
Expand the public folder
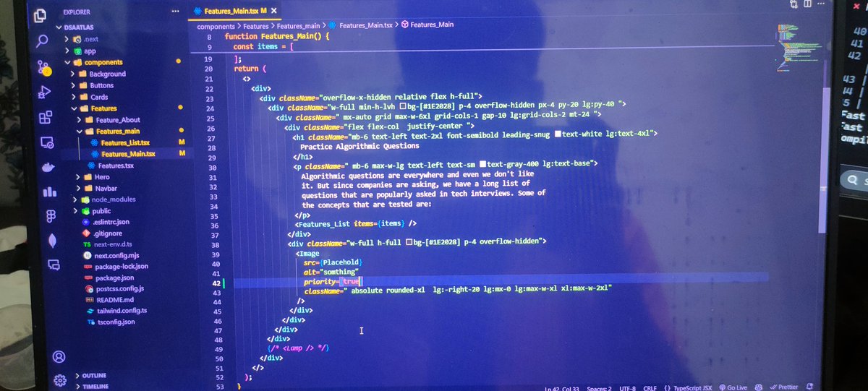coord(75,211)
